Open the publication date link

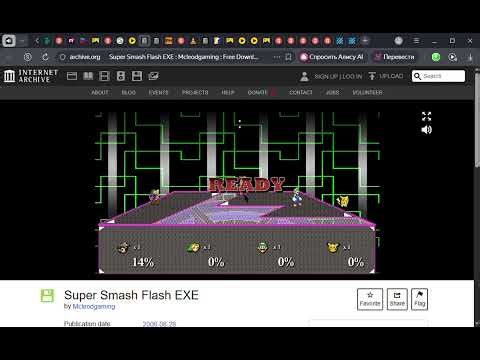click(x=159, y=324)
